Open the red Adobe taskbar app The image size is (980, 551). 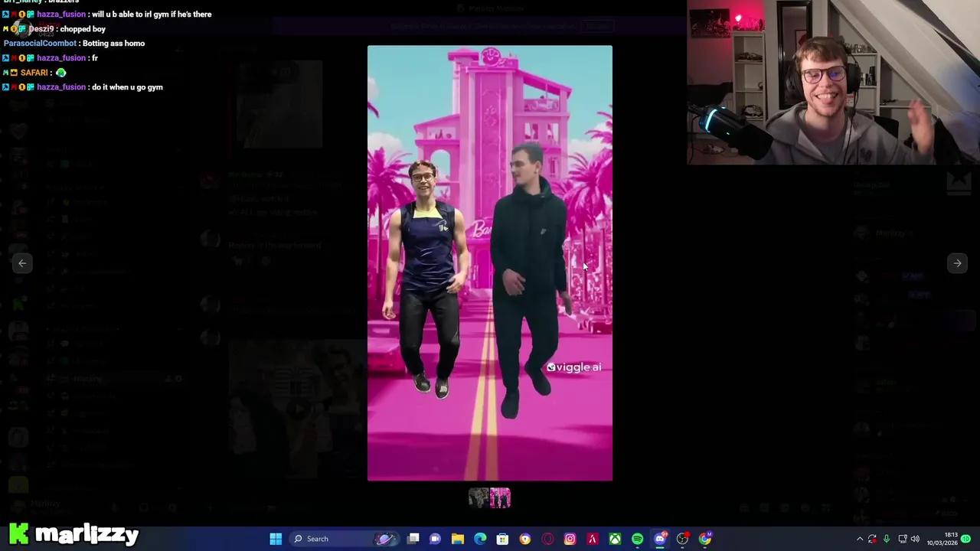(592, 539)
